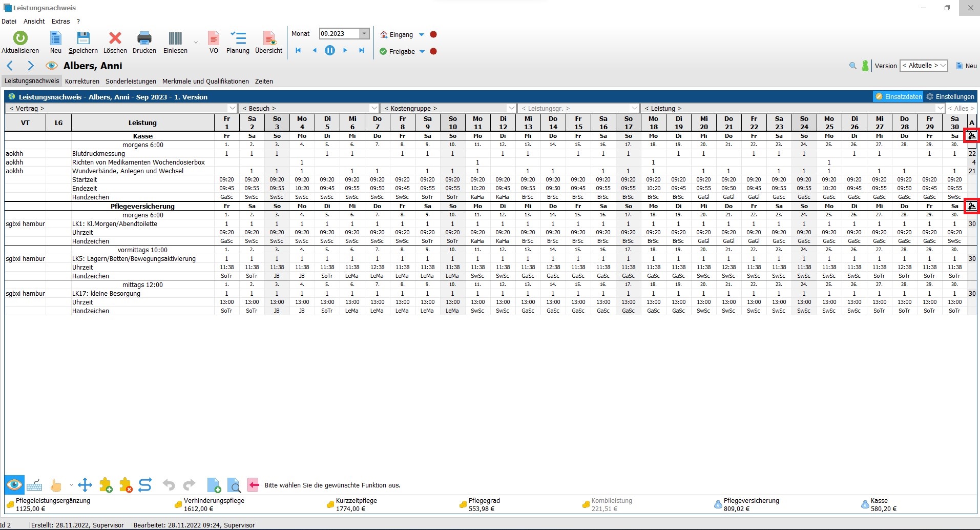Click the magnifier search icon near Version

point(852,66)
